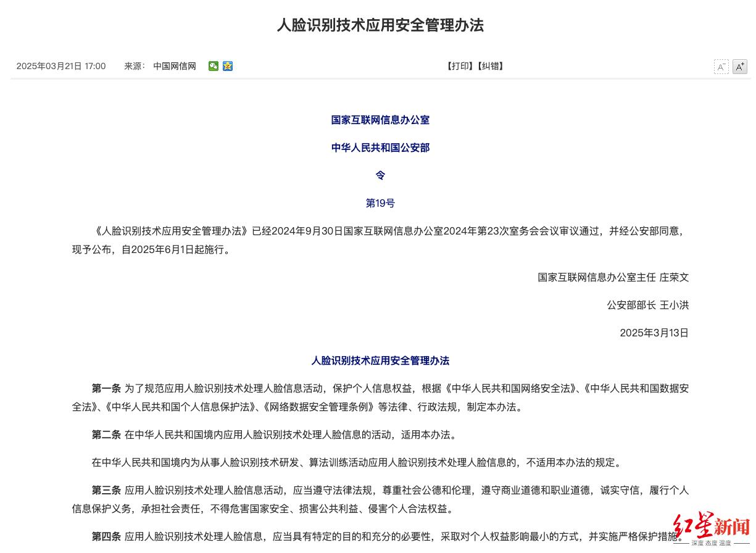Click the blue centered subtitle above 第一条
Viewport: 756px width, 553px height.
coord(380,360)
